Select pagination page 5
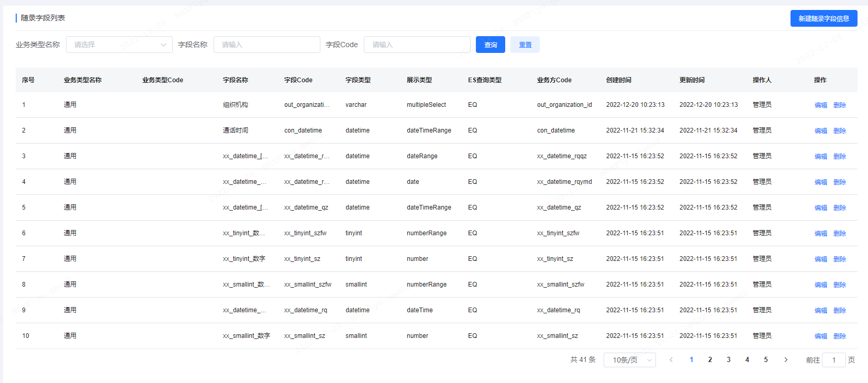Image resolution: width=868 pixels, height=383 pixels. click(766, 359)
